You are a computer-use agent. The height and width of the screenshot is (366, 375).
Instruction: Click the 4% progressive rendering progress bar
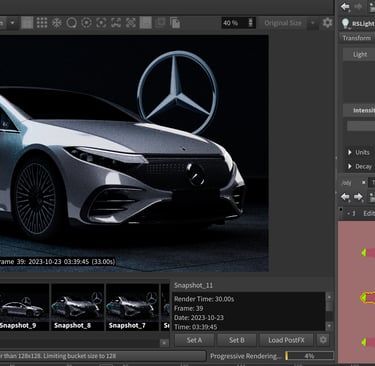coord(309,356)
